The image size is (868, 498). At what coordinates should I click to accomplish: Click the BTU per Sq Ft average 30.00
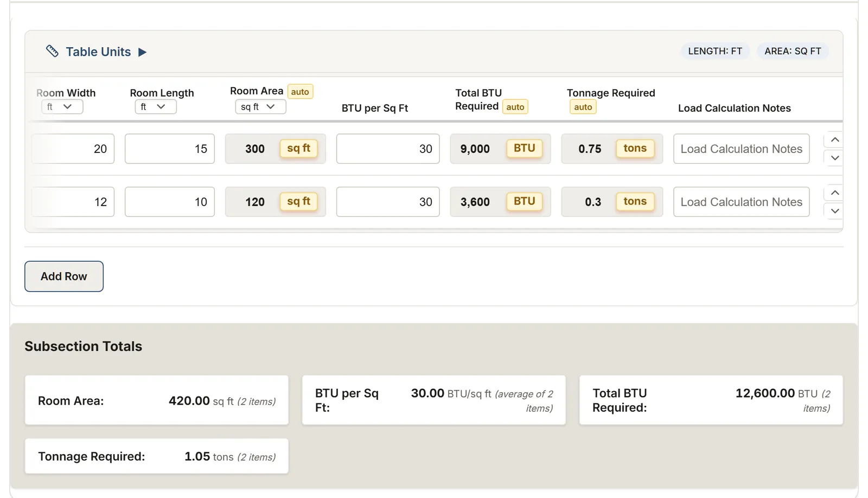click(434, 400)
